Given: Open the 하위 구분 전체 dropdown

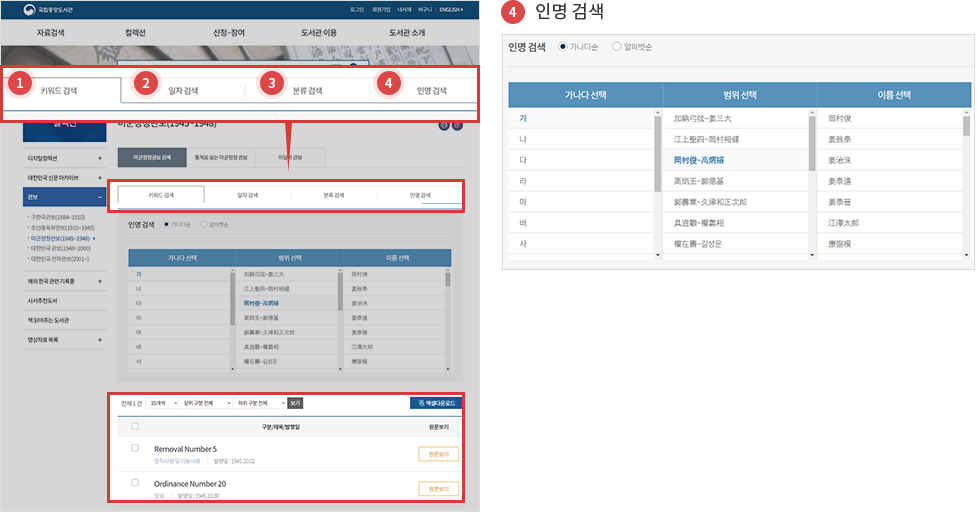Looking at the screenshot, I should 259,403.
